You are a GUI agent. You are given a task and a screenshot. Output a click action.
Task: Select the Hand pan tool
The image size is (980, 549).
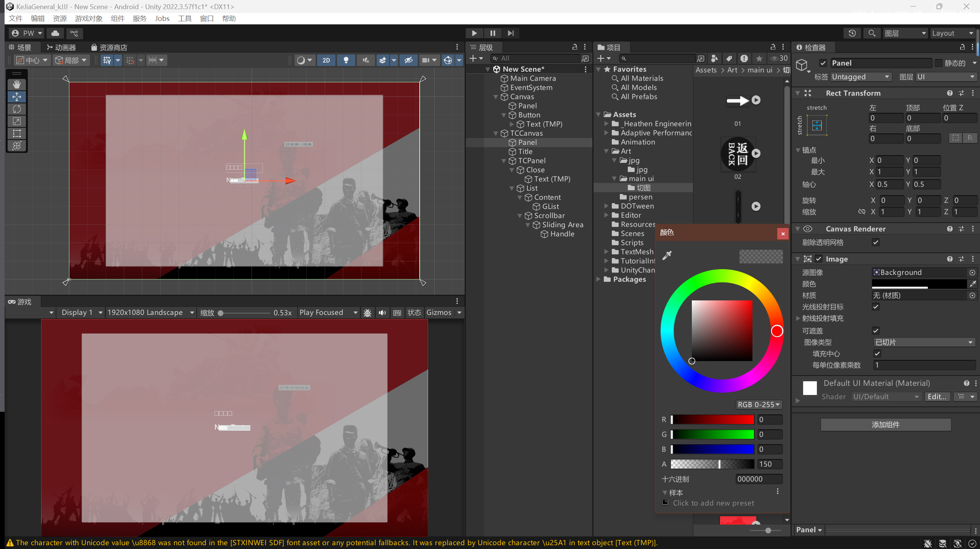pos(17,84)
